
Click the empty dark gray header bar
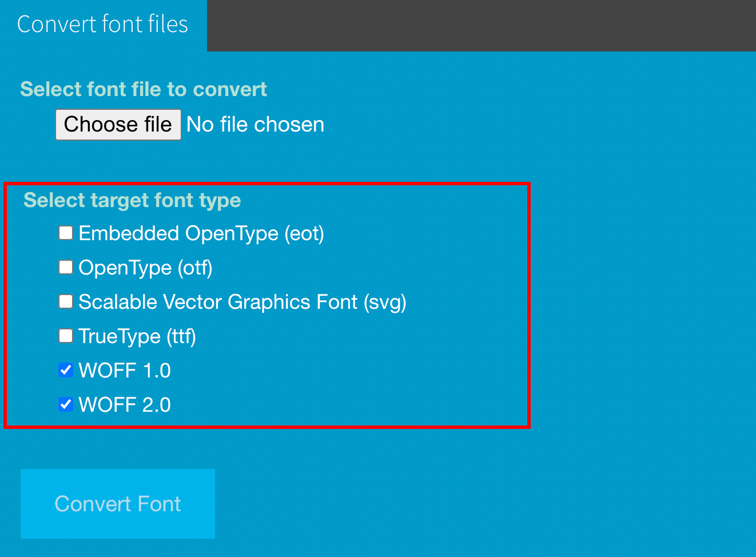[x=480, y=25]
